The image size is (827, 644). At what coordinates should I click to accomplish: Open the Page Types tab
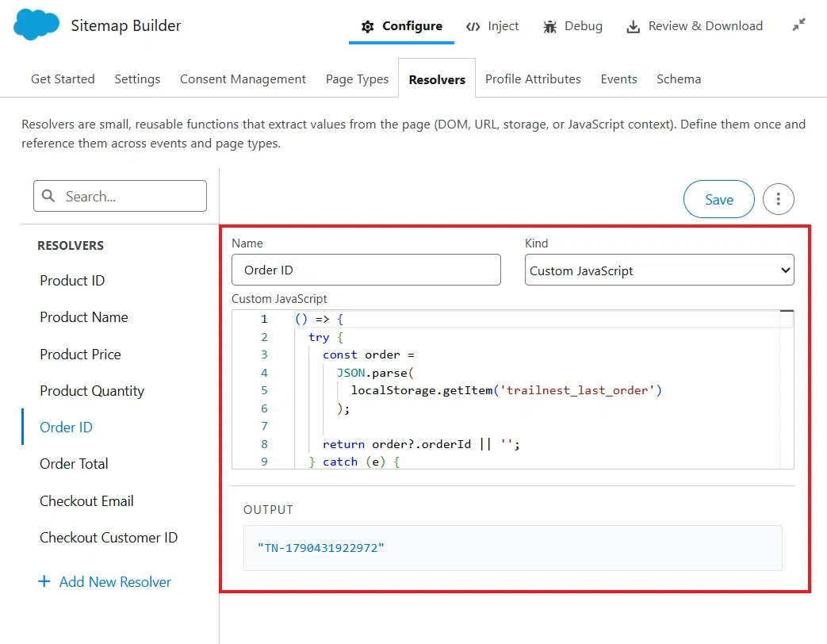point(357,79)
